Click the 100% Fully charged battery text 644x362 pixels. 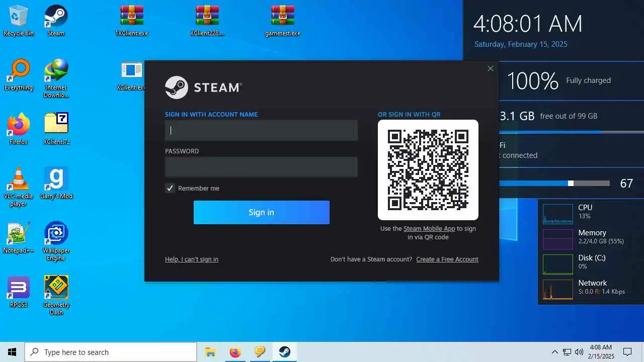(x=558, y=80)
